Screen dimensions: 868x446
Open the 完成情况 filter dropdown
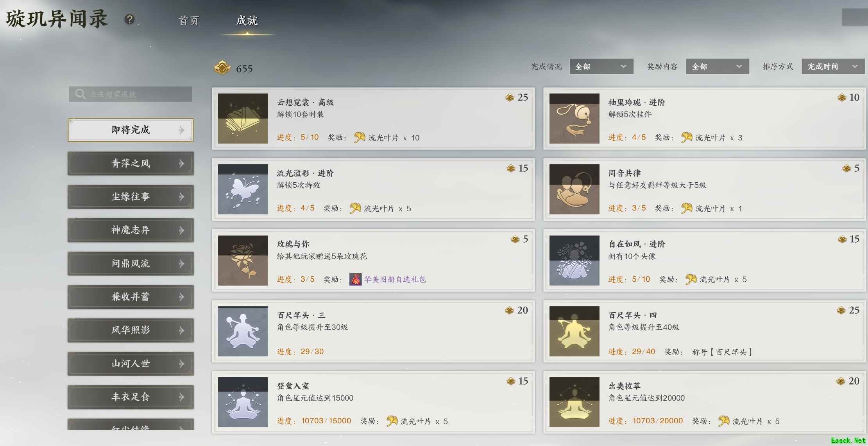point(601,67)
